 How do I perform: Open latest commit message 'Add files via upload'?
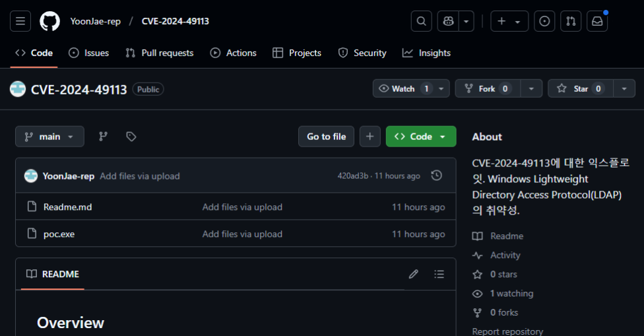click(140, 176)
